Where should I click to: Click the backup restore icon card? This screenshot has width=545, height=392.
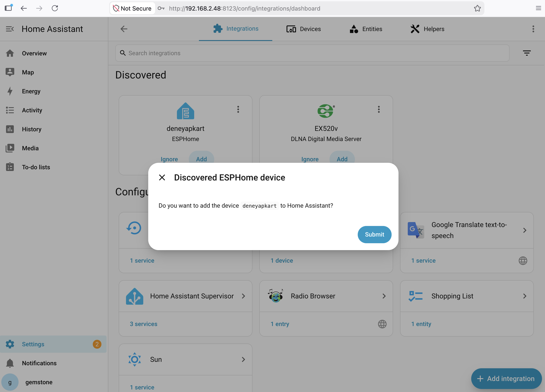pos(134,228)
